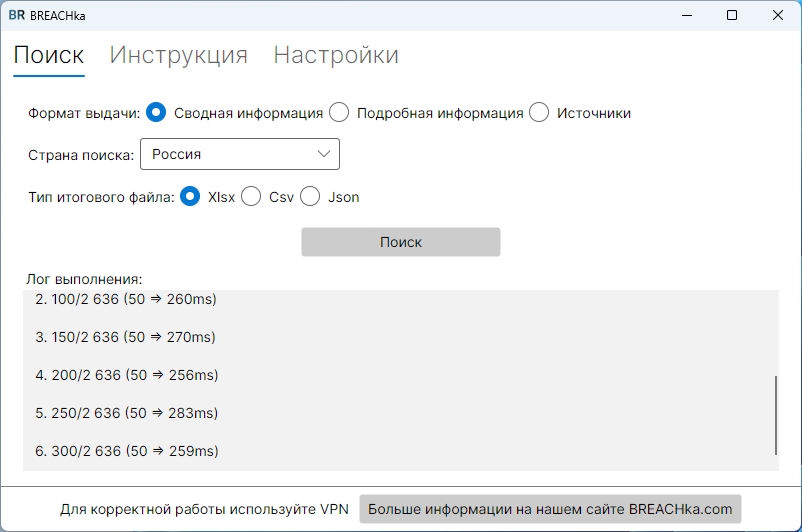This screenshot has height=532, width=802.
Task: Click the "Для корректной работы используйте VPN" text
Action: [x=204, y=509]
